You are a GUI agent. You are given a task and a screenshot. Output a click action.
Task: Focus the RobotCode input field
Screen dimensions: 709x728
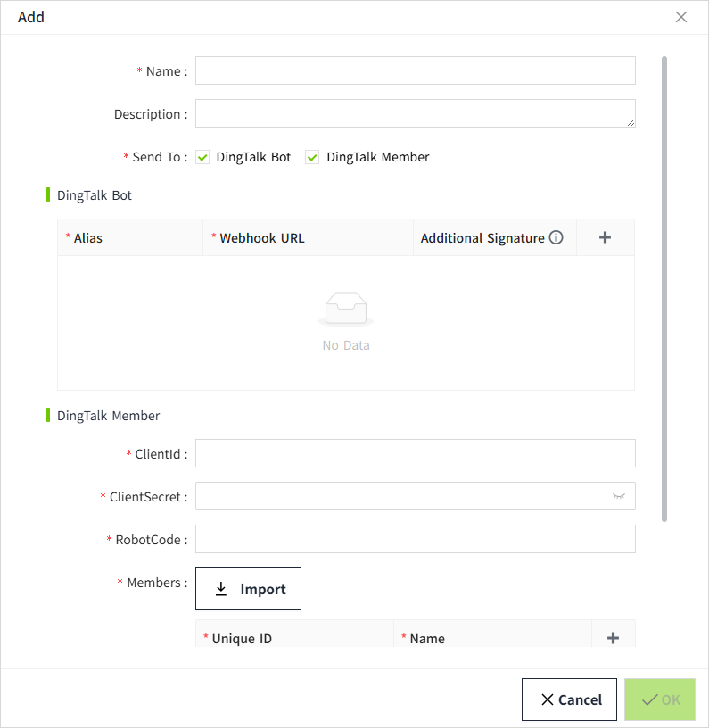415,539
